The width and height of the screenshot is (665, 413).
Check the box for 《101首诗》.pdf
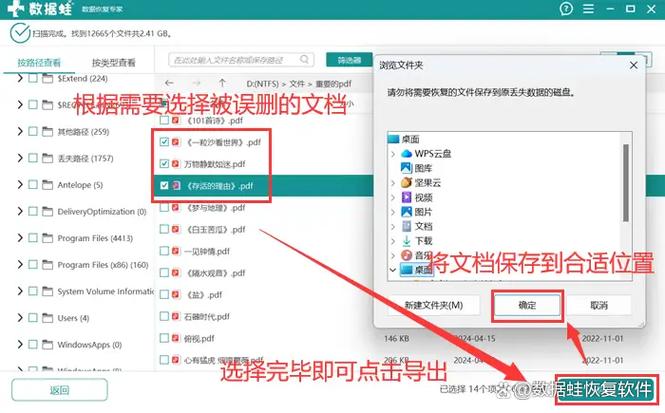pos(164,120)
